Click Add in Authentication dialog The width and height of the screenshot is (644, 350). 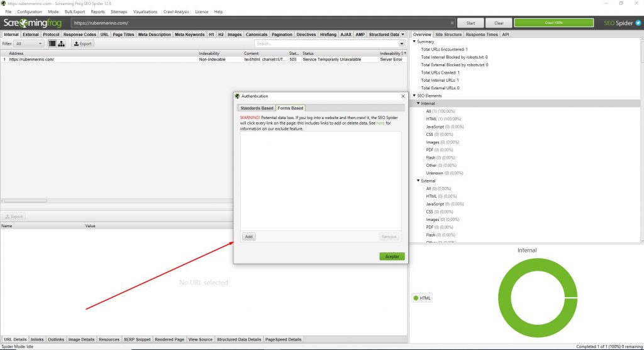click(x=249, y=237)
